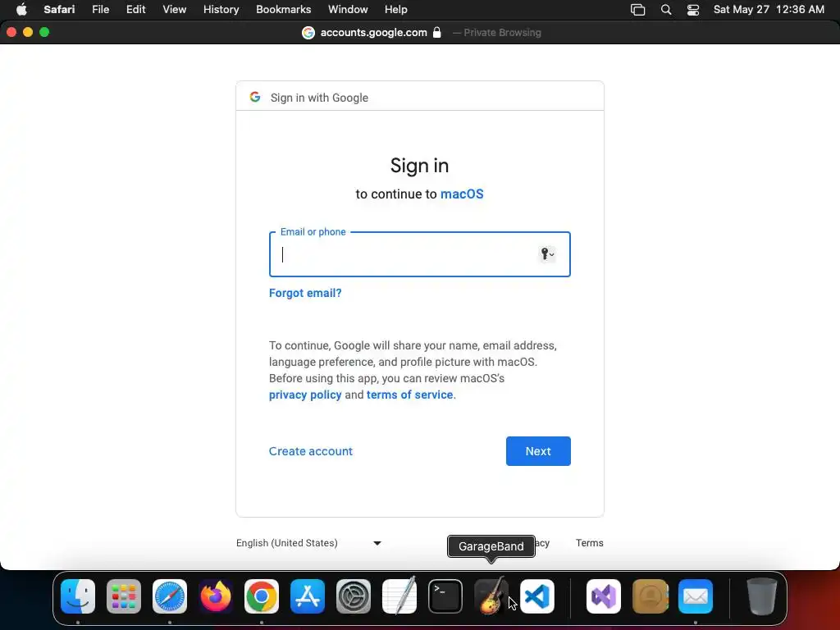Open the Trash in the Dock
The width and height of the screenshot is (840, 630).
[x=762, y=596]
